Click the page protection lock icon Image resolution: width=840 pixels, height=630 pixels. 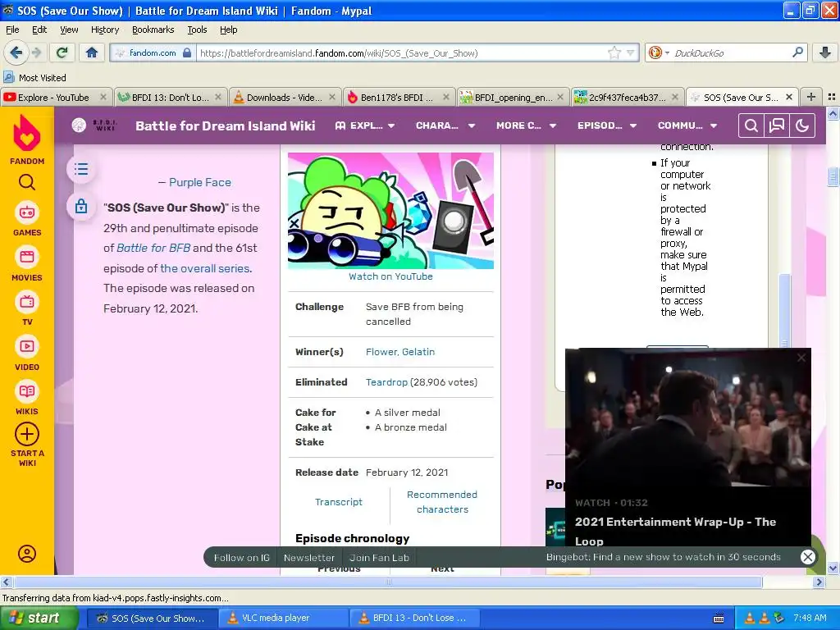81,206
